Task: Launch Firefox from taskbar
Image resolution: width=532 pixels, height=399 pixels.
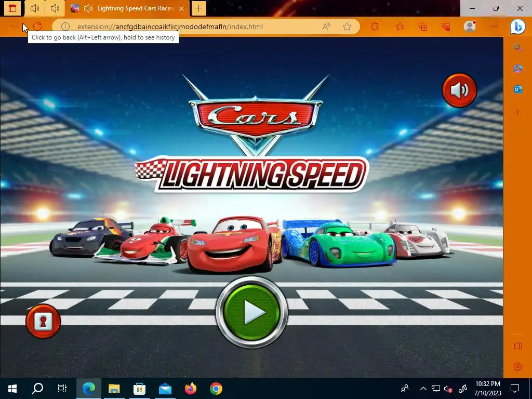Action: tap(190, 389)
